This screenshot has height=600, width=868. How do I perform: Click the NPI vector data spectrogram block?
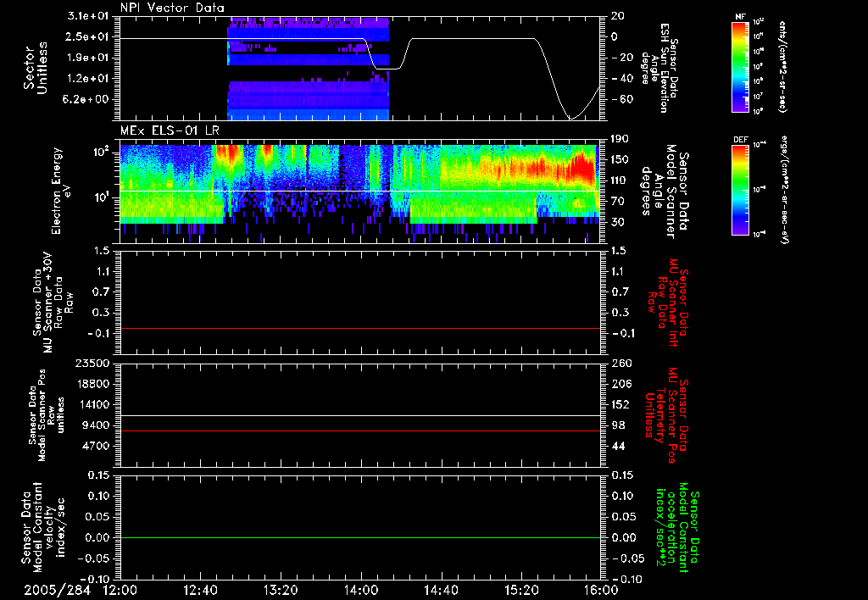(308, 68)
